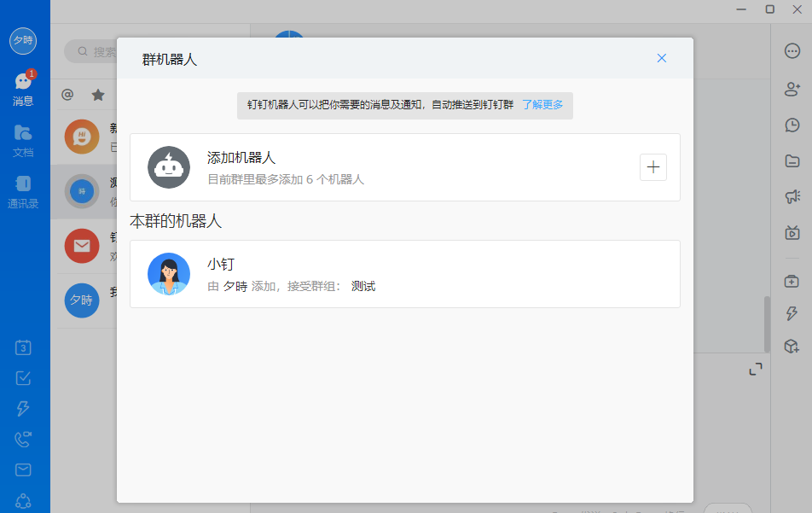Select the 小钉 robot entry
The height and width of the screenshot is (513, 812).
(405, 274)
